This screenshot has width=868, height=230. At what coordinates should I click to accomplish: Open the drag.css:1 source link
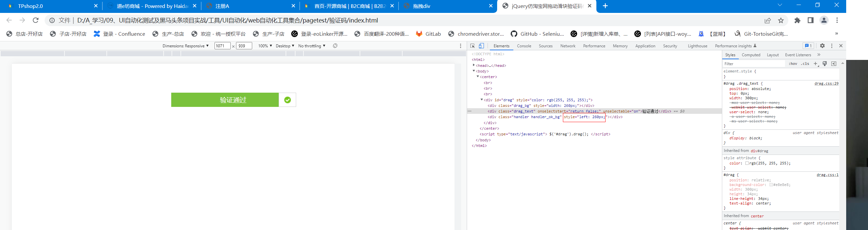click(828, 175)
